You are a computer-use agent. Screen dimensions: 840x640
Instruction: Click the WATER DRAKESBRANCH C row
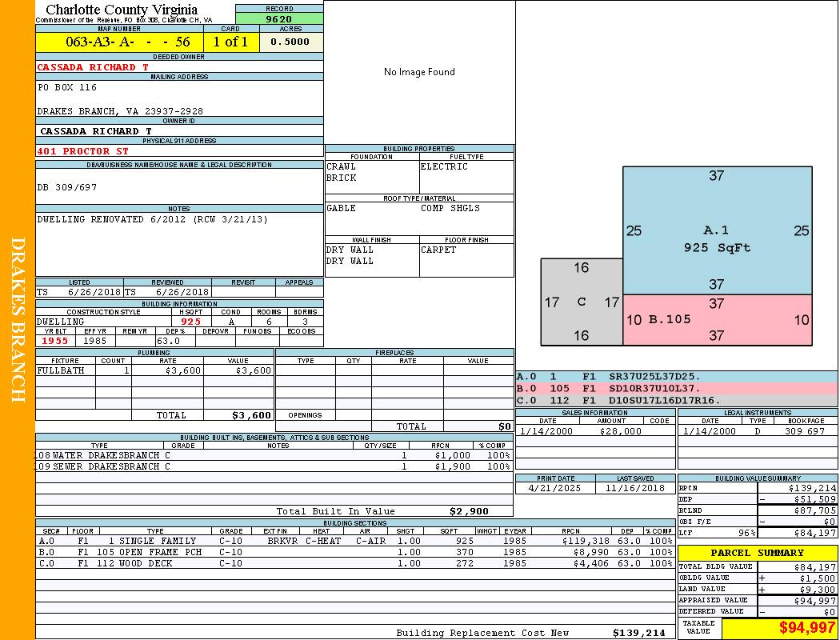coord(274,456)
